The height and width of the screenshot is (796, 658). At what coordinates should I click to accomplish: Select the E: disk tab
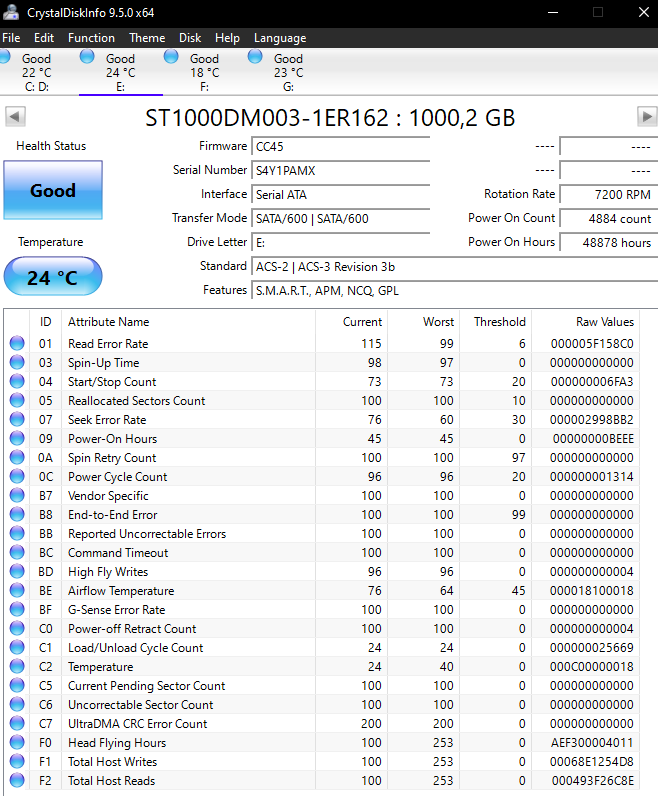coord(121,72)
